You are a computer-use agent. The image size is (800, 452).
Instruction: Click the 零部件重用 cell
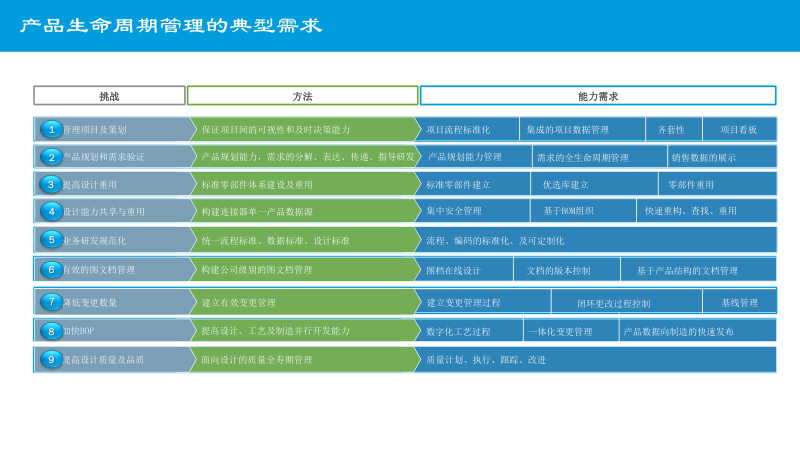[717, 185]
